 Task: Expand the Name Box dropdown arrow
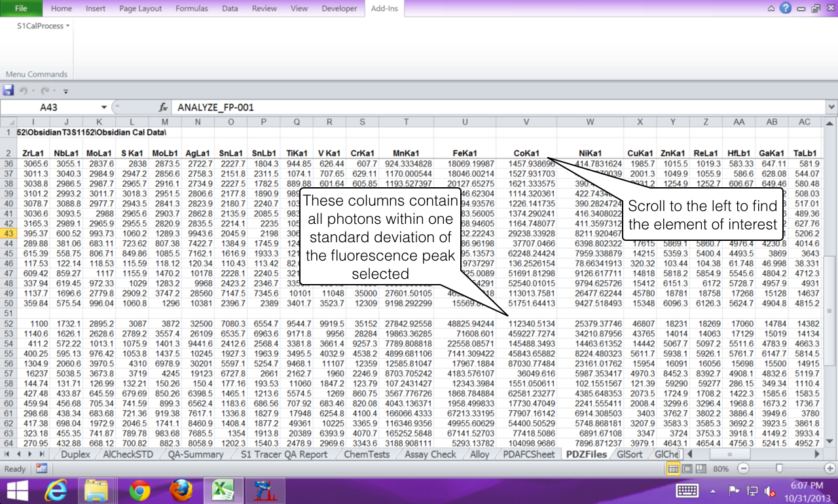(x=103, y=107)
